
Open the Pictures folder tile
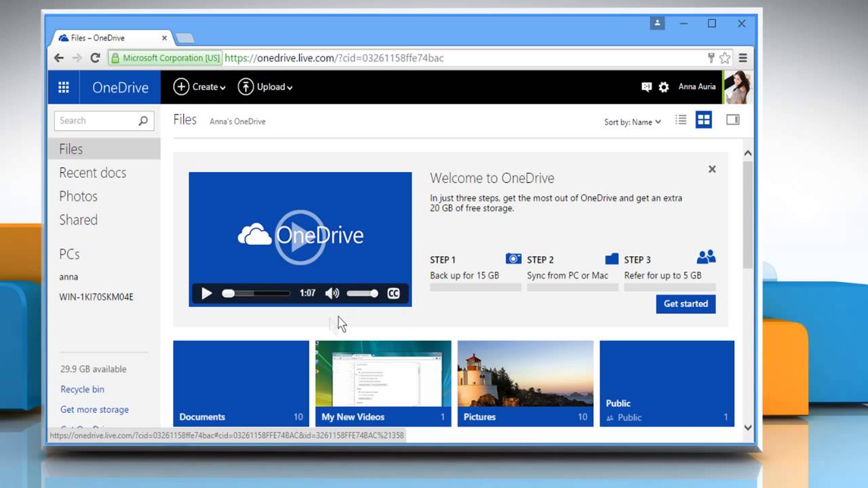(526, 384)
